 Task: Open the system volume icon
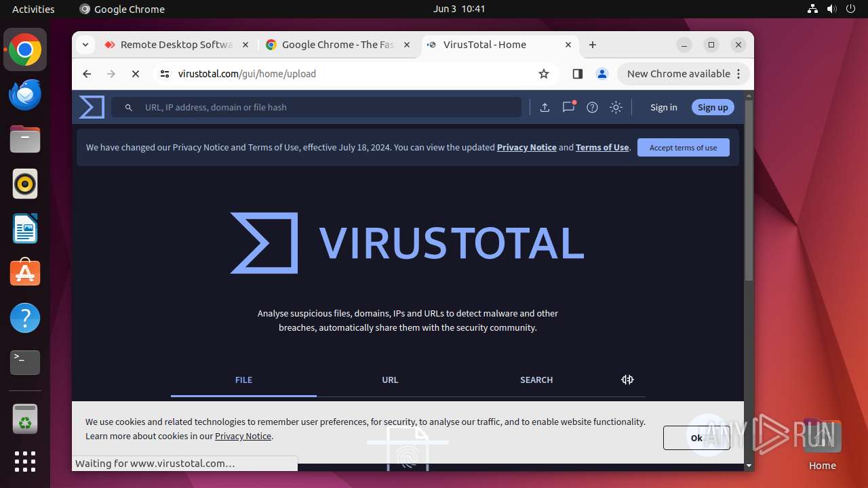pos(832,9)
